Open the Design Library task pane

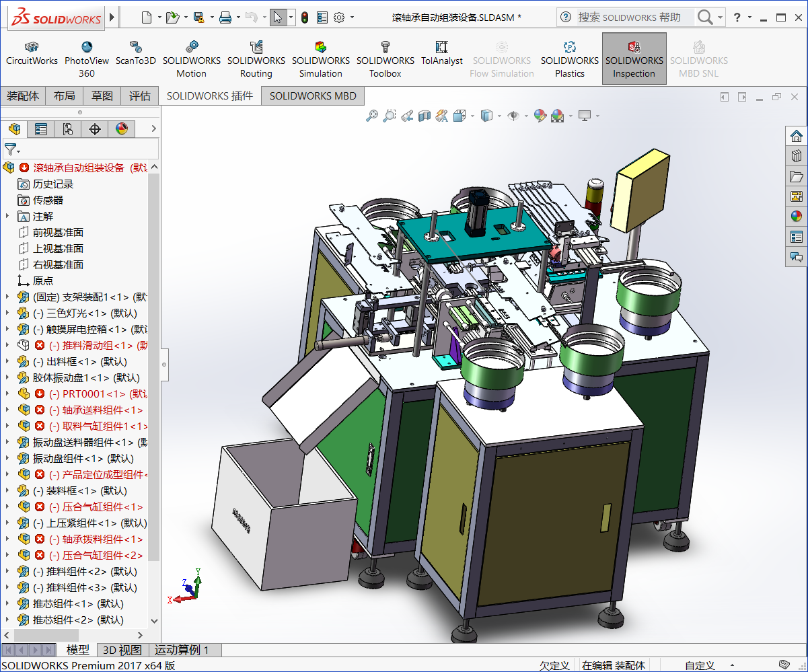pos(797,156)
